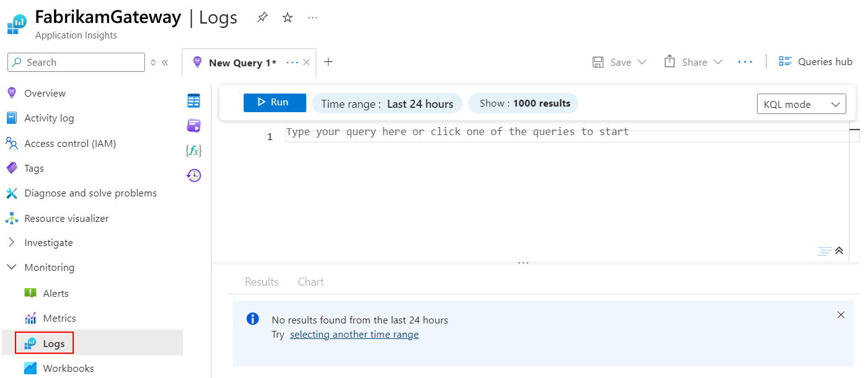Pin FabrikamGateway Logs to dashboard
Viewport: 868px width, 378px height.
click(x=262, y=17)
